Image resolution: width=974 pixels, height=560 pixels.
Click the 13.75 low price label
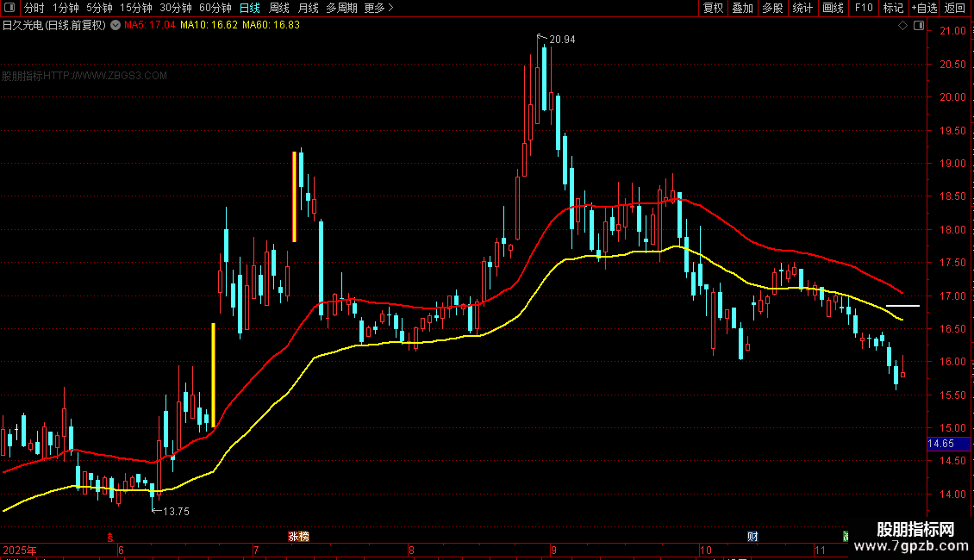coord(176,512)
